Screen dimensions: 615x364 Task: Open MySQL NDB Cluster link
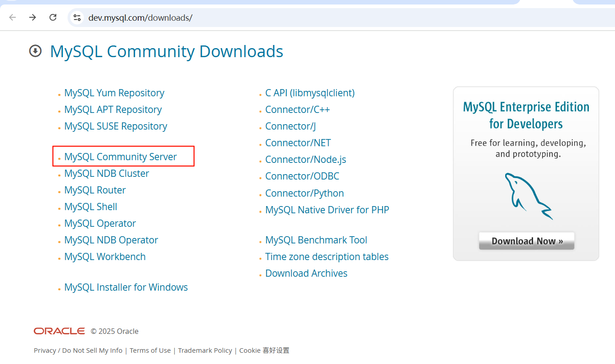click(107, 173)
